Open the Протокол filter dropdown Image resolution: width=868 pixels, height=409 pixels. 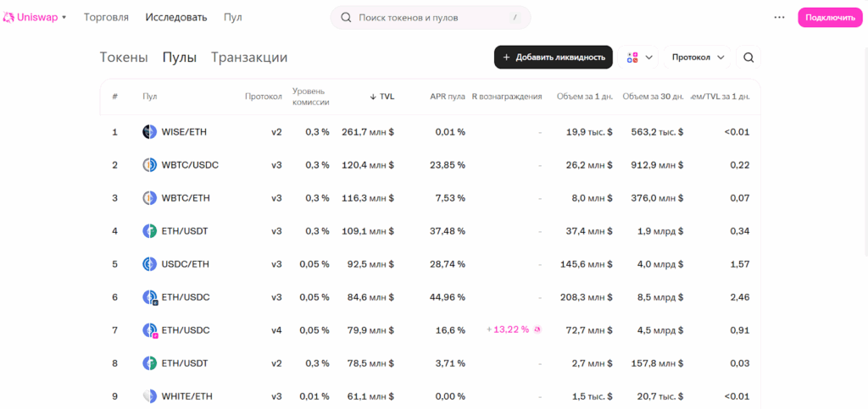tap(698, 58)
